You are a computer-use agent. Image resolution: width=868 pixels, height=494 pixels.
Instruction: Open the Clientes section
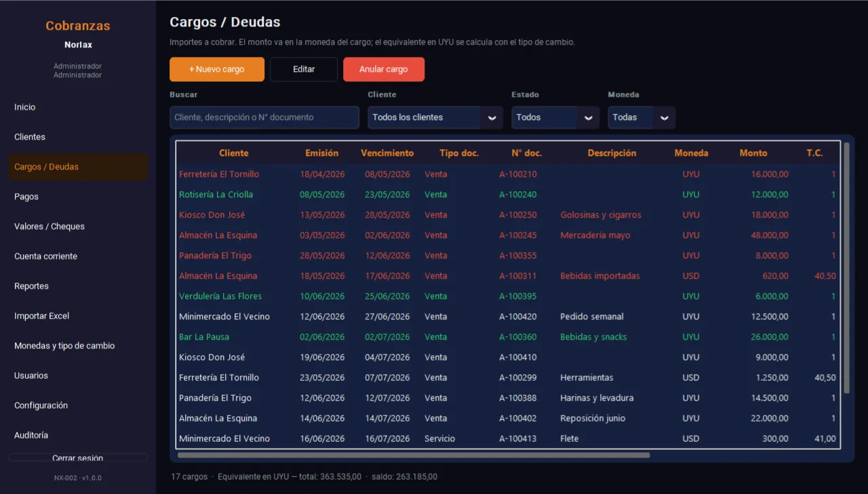click(78, 137)
